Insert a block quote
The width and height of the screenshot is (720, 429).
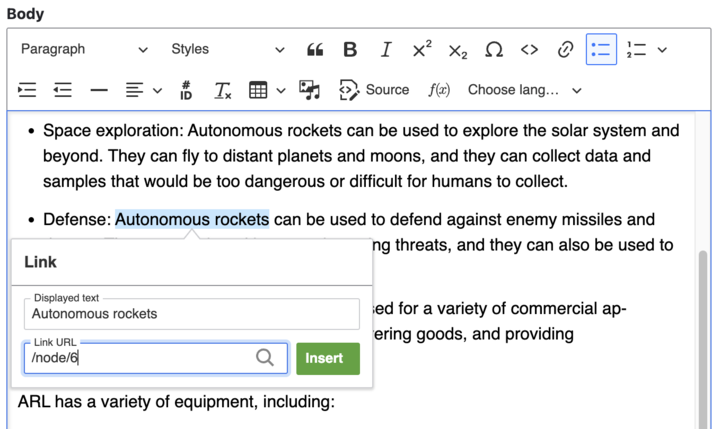coord(315,49)
